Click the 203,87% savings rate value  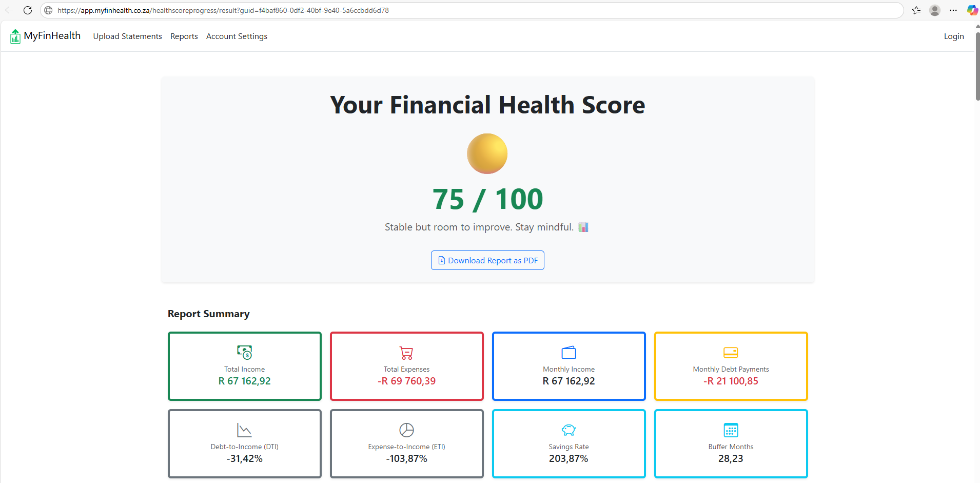click(569, 459)
